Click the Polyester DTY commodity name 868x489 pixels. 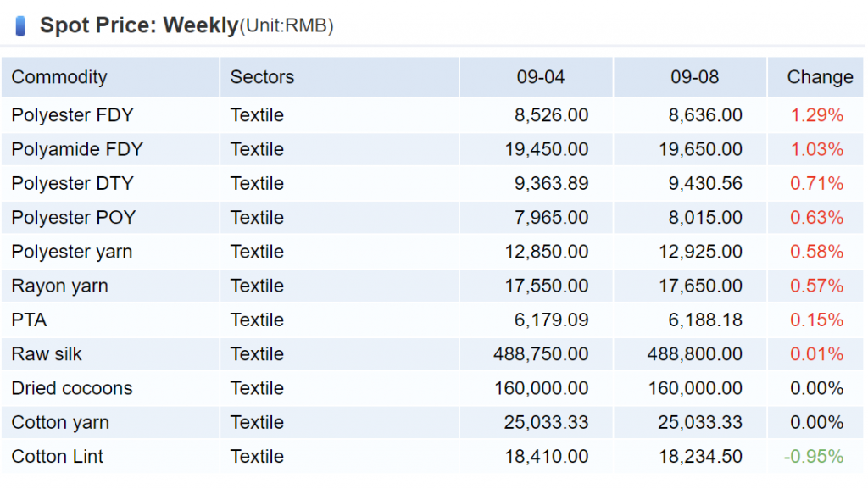click(x=72, y=183)
